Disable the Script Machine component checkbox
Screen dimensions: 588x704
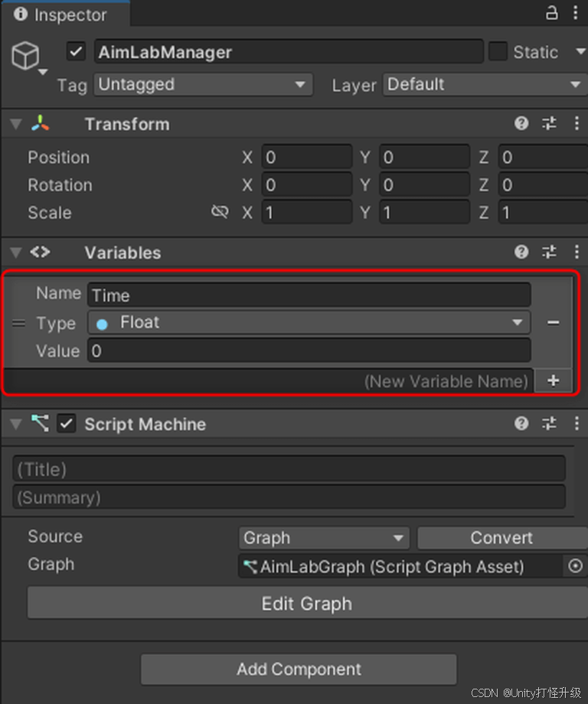point(66,423)
